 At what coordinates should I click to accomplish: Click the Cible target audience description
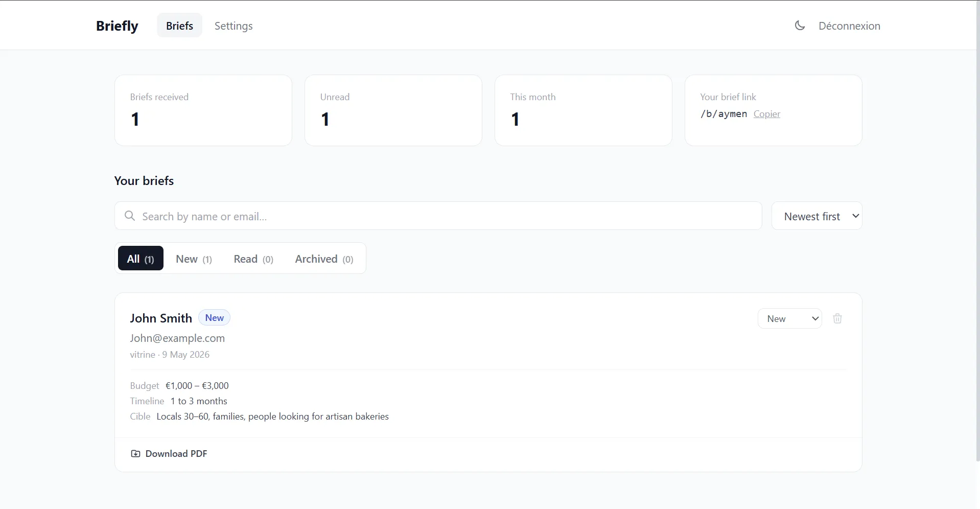tap(273, 417)
